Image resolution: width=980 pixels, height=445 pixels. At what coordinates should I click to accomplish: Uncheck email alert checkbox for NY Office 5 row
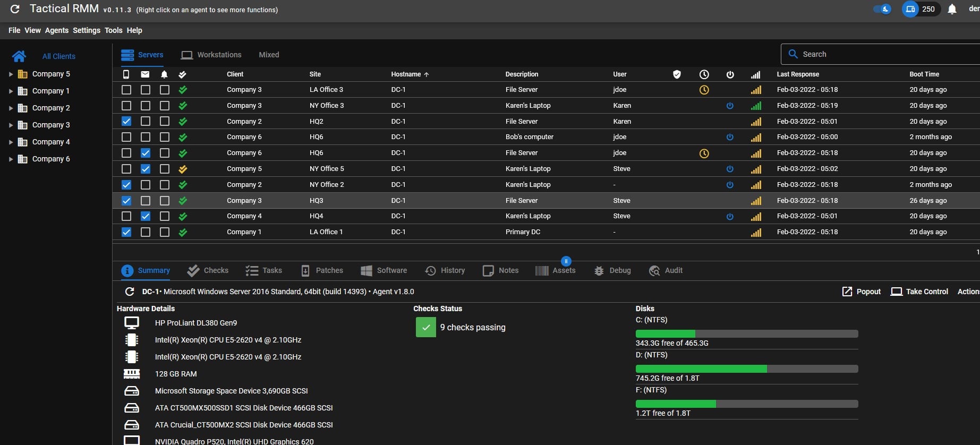(145, 169)
